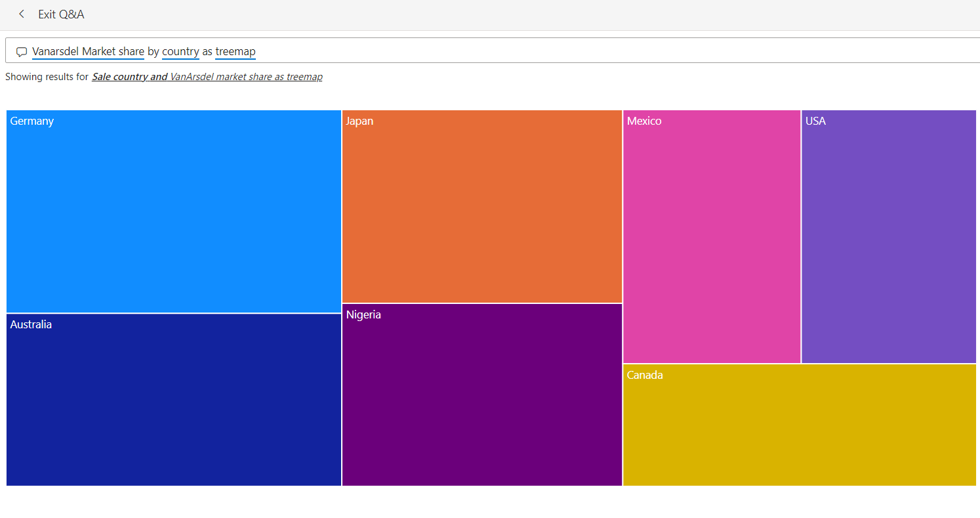Click the speech bubble icon in the question box

coord(22,52)
